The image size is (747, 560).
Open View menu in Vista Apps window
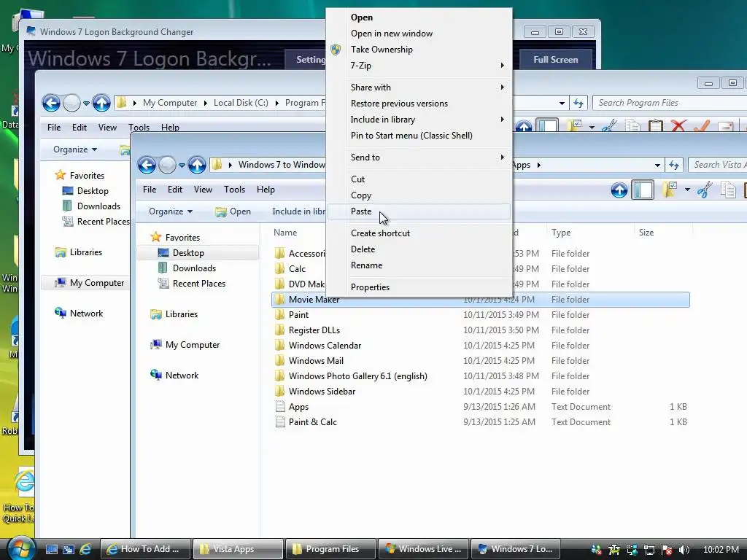point(203,190)
